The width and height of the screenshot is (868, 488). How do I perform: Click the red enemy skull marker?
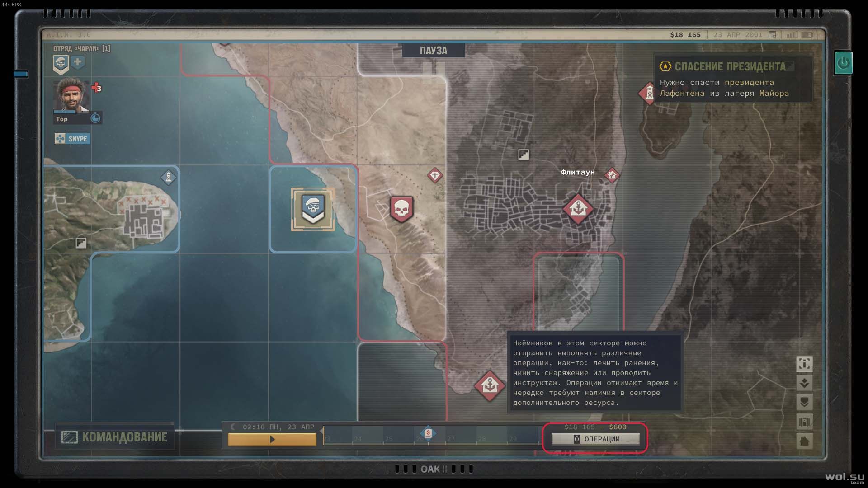click(401, 209)
